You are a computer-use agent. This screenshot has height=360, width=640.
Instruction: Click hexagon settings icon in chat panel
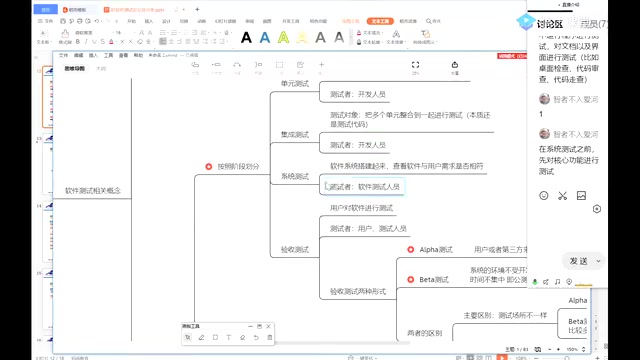pos(597,209)
